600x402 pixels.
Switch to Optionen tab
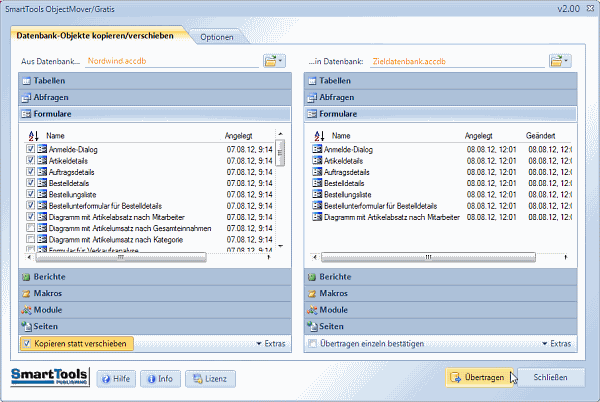click(x=217, y=37)
